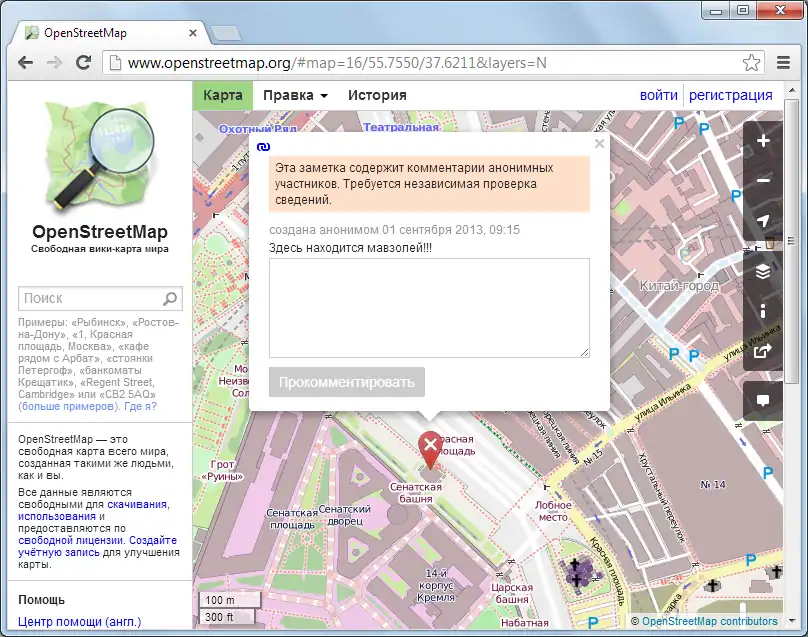This screenshot has width=808, height=637.
Task: Bookmark page with the star icon
Action: click(x=751, y=62)
